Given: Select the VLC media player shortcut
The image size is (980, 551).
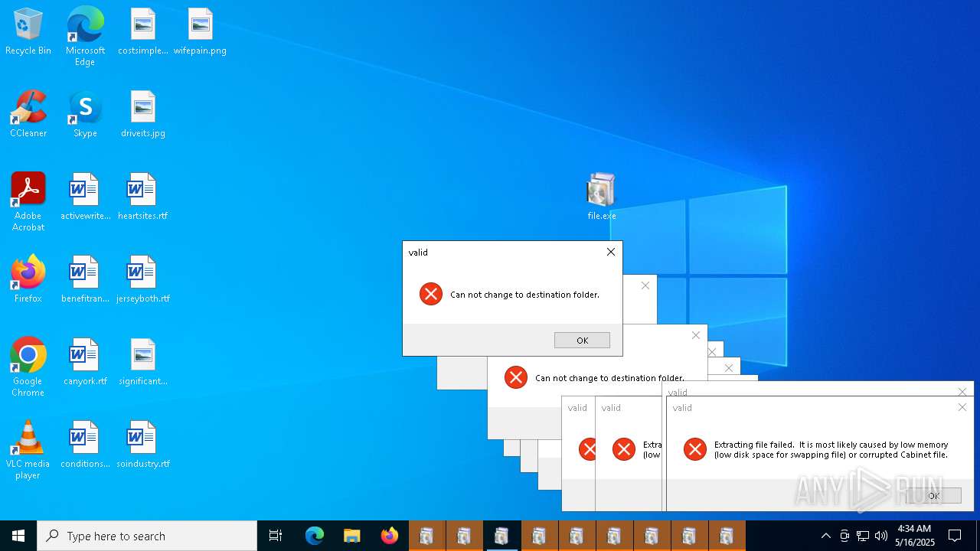Looking at the screenshot, I should tap(28, 450).
